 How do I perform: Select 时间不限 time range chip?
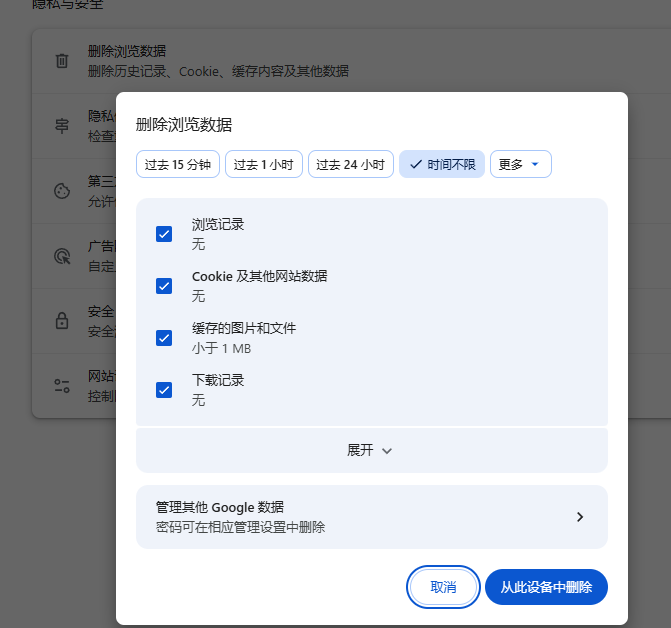click(442, 164)
